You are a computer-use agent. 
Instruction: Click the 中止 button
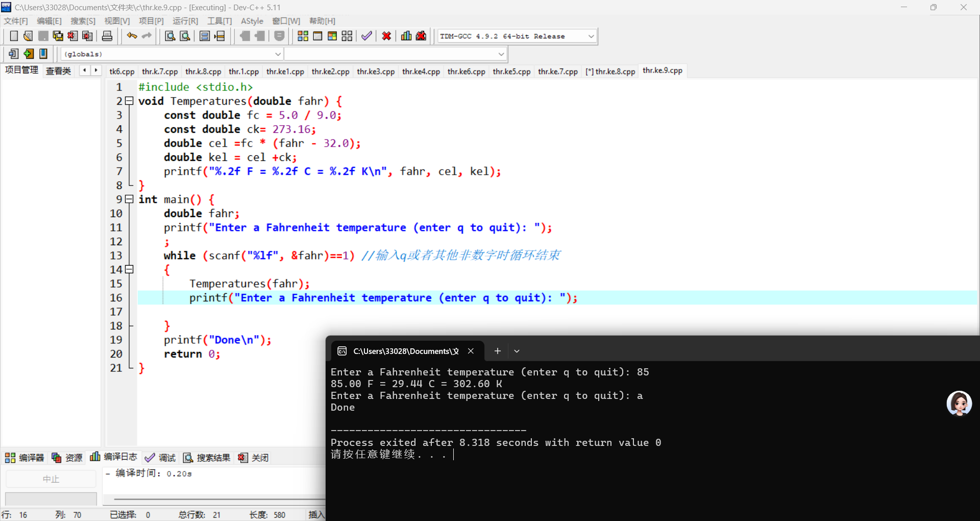[51, 479]
